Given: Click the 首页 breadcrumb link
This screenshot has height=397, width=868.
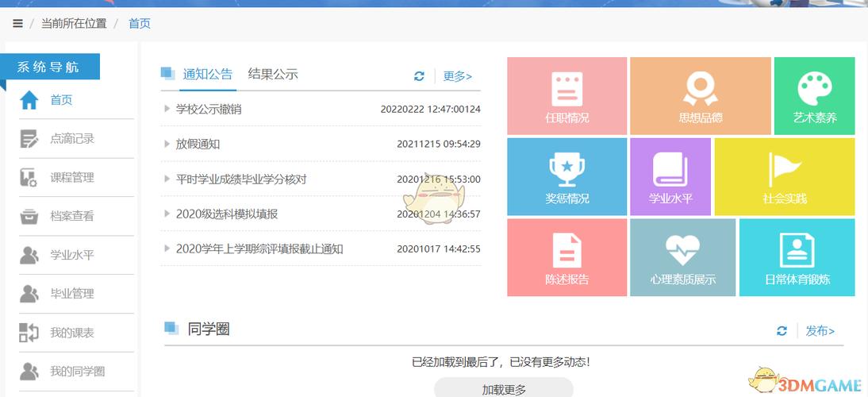Looking at the screenshot, I should coord(140,24).
